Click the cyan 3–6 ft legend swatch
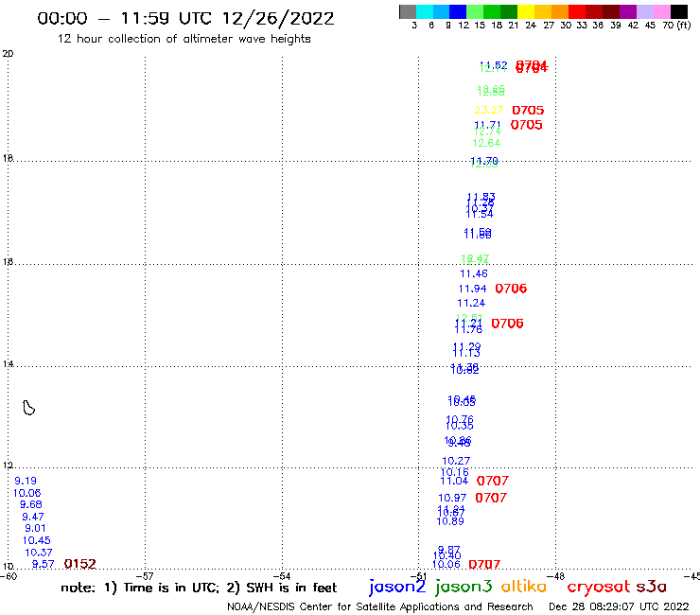Image resolution: width=700 pixels, height=615 pixels. (x=424, y=11)
